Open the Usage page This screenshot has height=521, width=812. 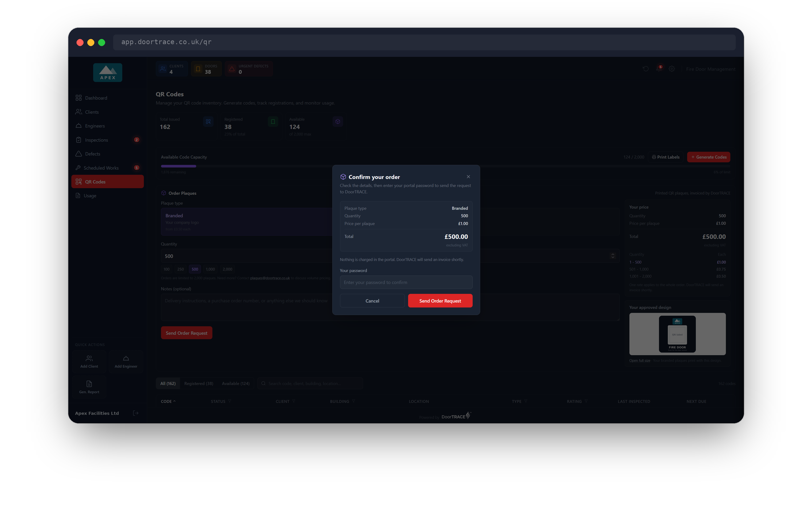tap(107, 195)
